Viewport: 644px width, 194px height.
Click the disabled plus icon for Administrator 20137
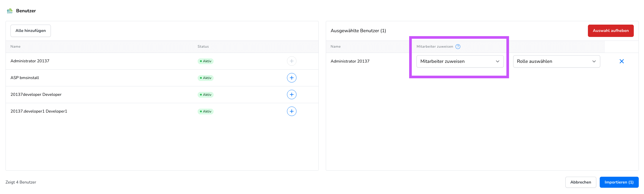click(x=291, y=61)
